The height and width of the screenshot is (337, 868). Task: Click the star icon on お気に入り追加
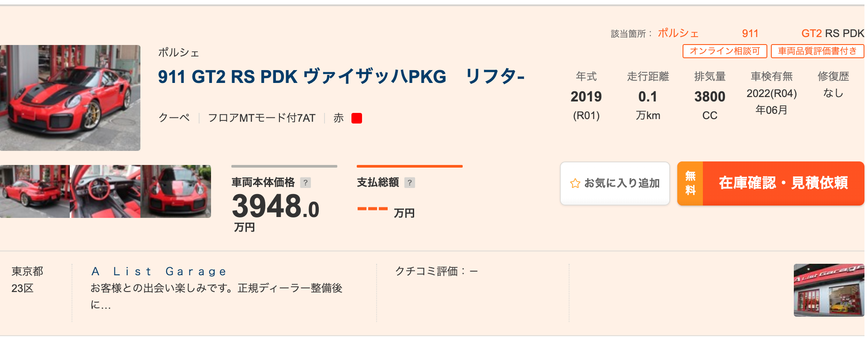[575, 183]
